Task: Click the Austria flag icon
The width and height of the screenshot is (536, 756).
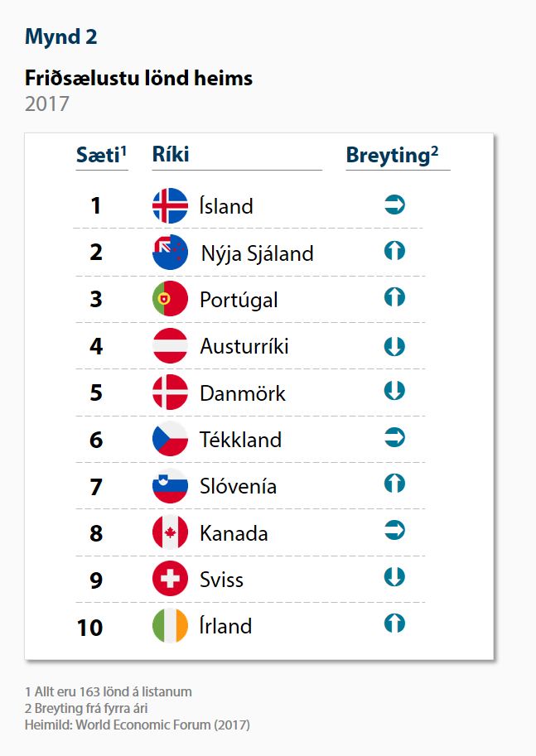Action: coord(170,345)
